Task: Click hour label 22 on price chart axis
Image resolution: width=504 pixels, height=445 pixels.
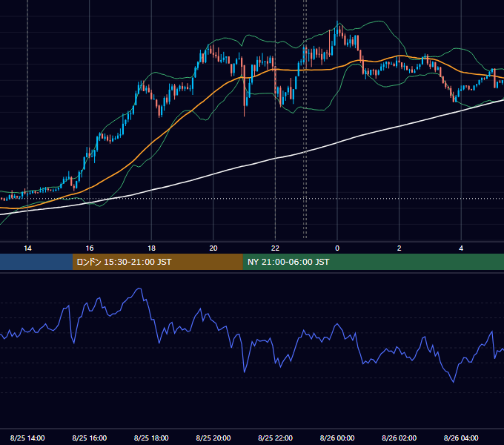Action: pos(276,248)
